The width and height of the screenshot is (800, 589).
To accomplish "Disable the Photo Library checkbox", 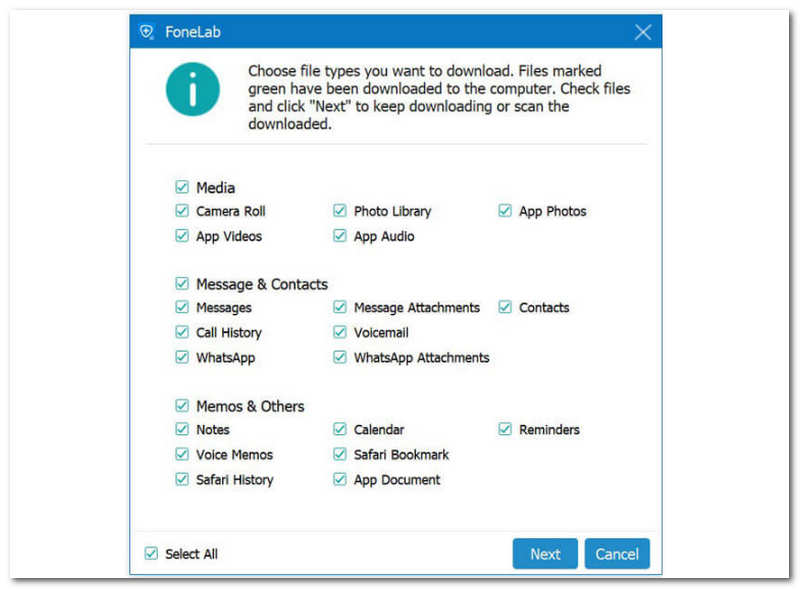I will click(x=340, y=211).
